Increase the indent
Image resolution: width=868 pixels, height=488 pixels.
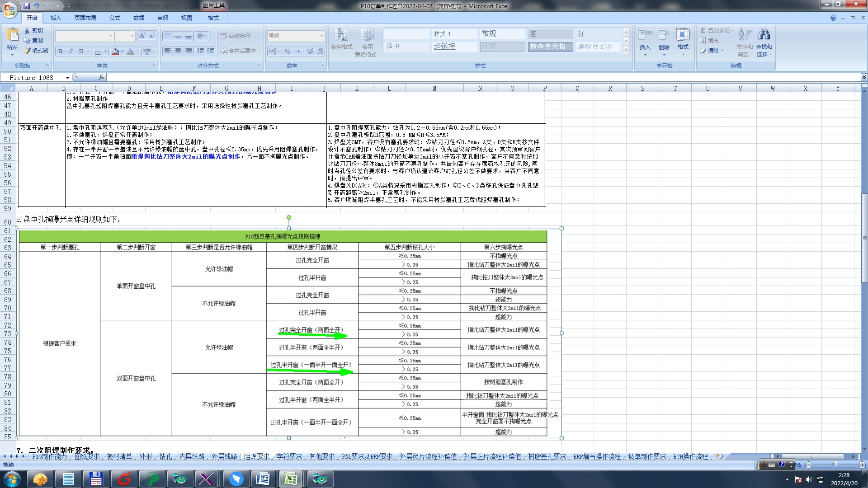pyautogui.click(x=210, y=51)
